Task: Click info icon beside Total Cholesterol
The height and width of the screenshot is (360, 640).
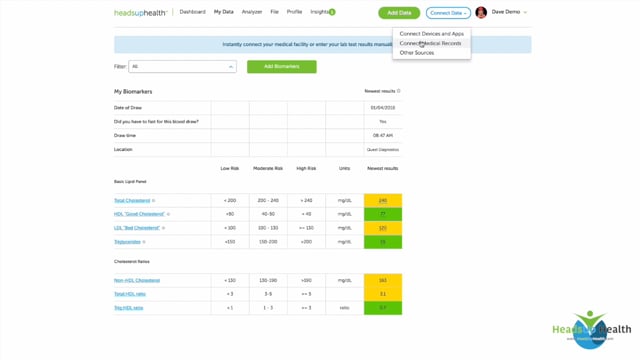Action: (153, 200)
